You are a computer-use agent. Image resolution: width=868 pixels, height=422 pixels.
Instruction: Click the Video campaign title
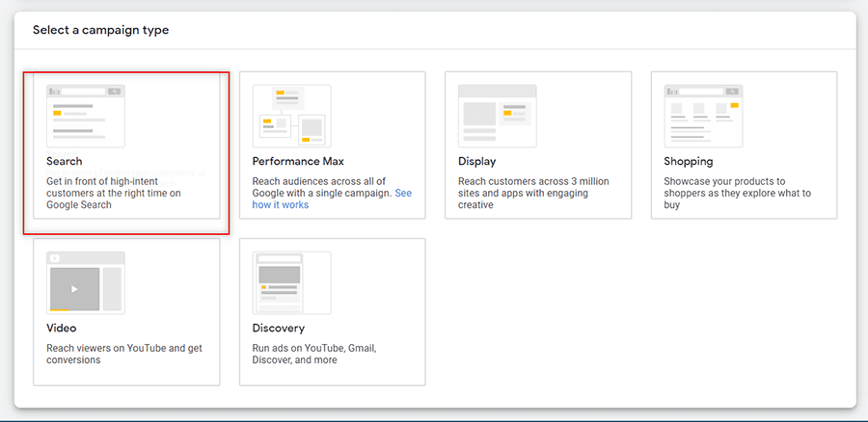click(62, 328)
